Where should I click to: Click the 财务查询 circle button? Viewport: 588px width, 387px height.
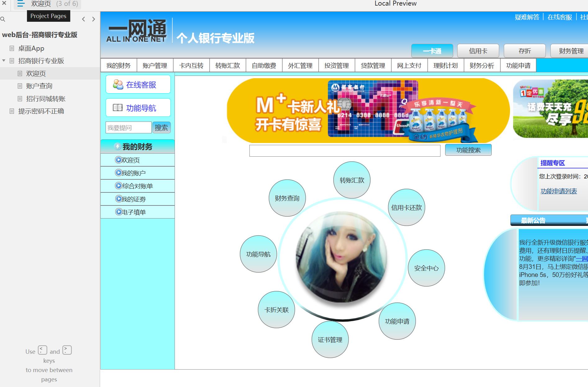point(287,198)
